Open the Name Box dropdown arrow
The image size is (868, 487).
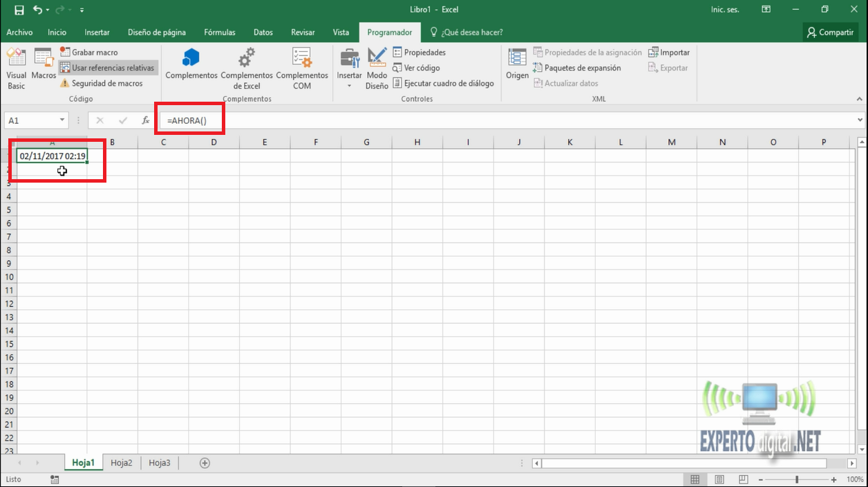[62, 120]
